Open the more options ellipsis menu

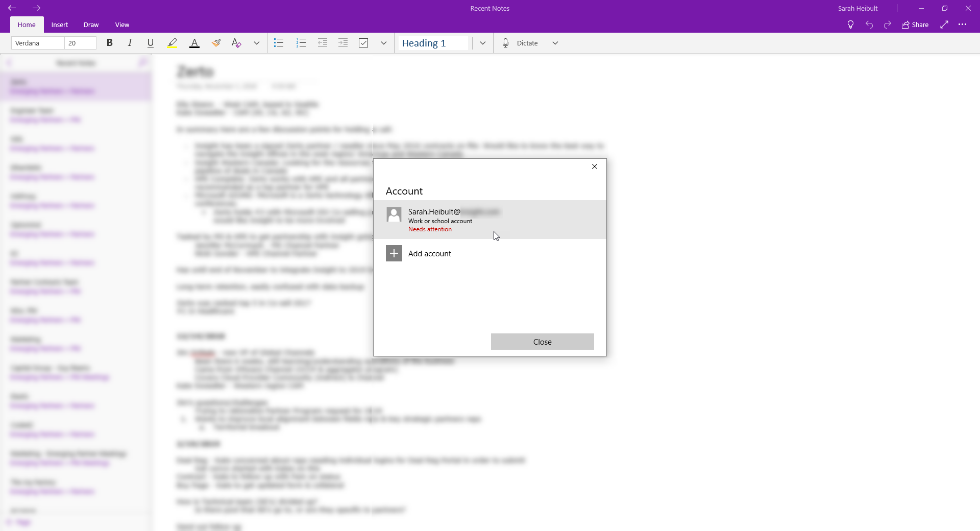pyautogui.click(x=963, y=25)
